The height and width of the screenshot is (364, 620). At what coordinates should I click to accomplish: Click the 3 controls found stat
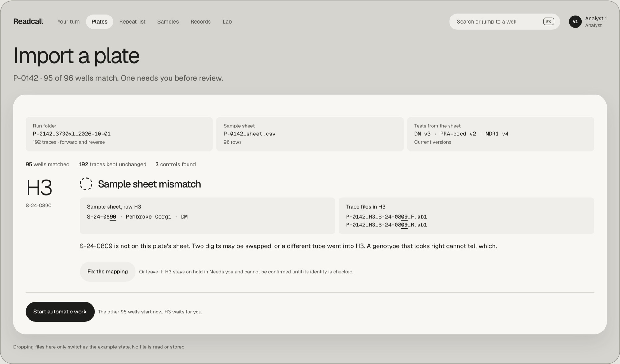point(175,164)
